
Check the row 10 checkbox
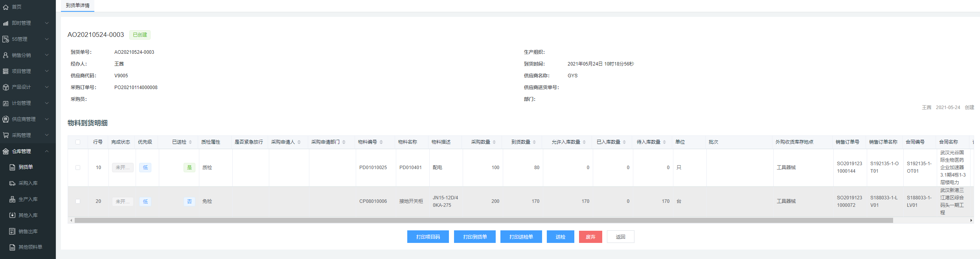click(78, 168)
